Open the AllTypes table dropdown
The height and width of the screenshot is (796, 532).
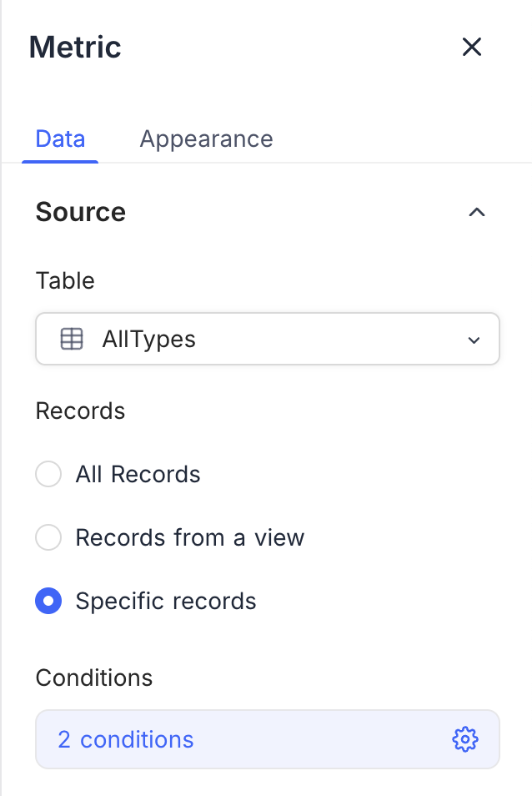point(267,339)
